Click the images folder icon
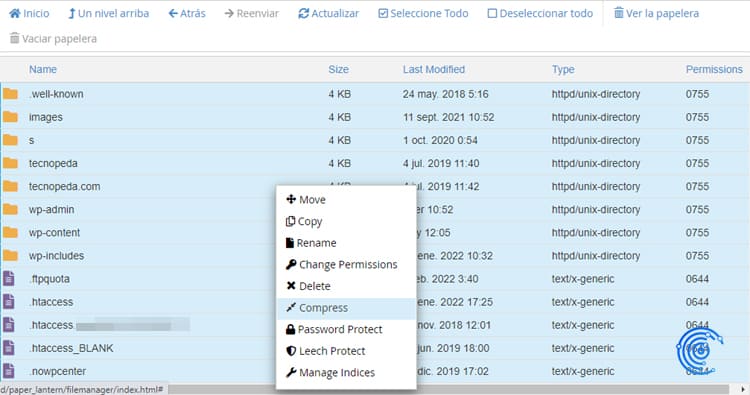This screenshot has height=395, width=750. tap(10, 117)
